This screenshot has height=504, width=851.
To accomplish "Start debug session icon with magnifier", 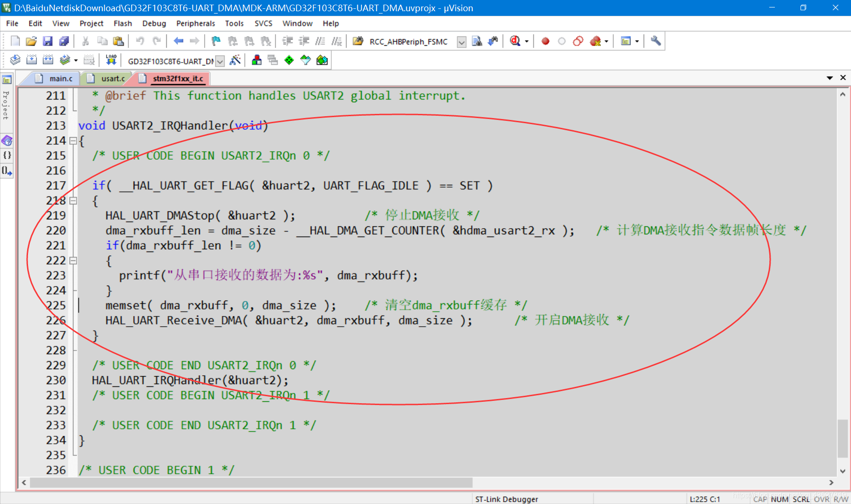I will point(515,41).
